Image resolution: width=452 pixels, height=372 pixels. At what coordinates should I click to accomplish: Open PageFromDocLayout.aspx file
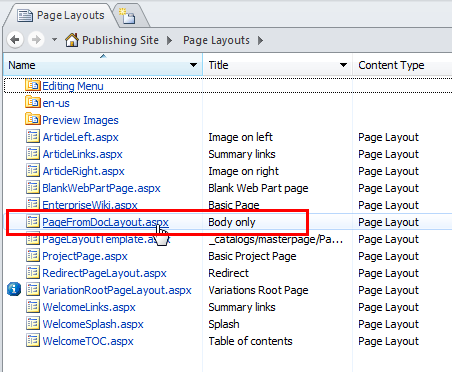tap(105, 222)
